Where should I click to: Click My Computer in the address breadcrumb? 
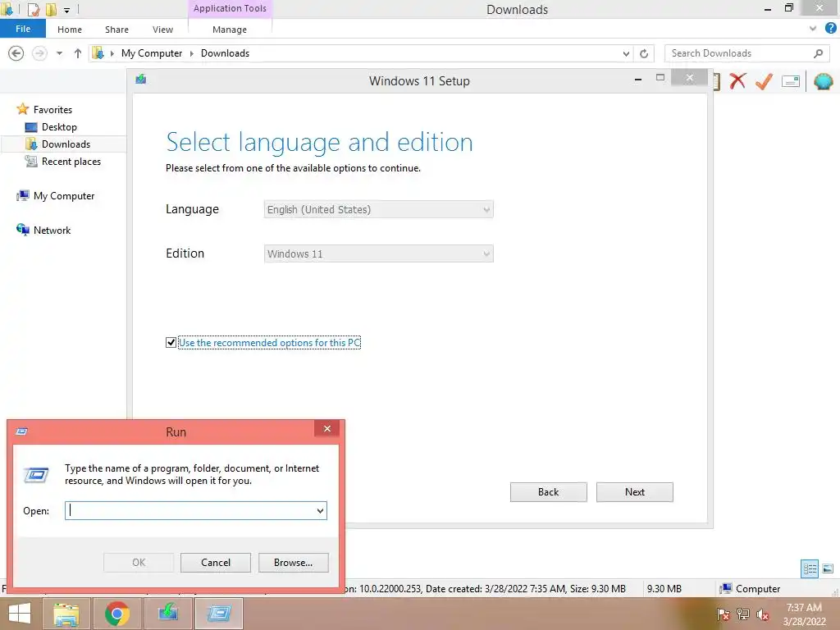(152, 53)
